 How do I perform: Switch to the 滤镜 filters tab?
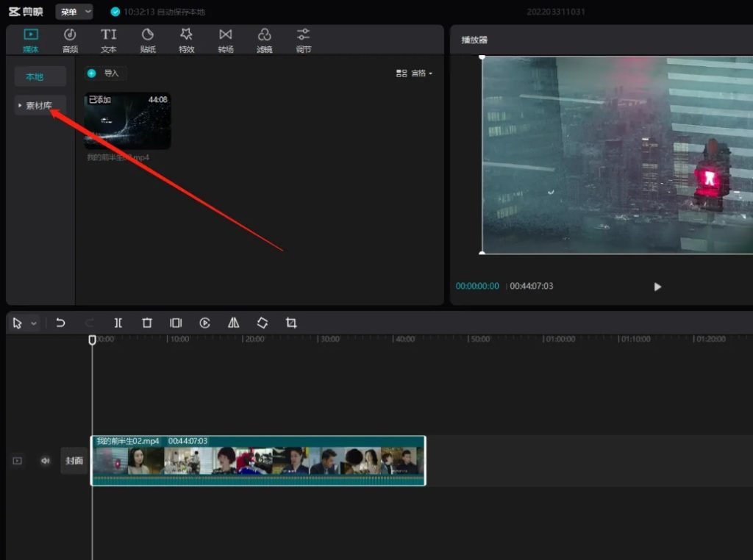pos(265,40)
